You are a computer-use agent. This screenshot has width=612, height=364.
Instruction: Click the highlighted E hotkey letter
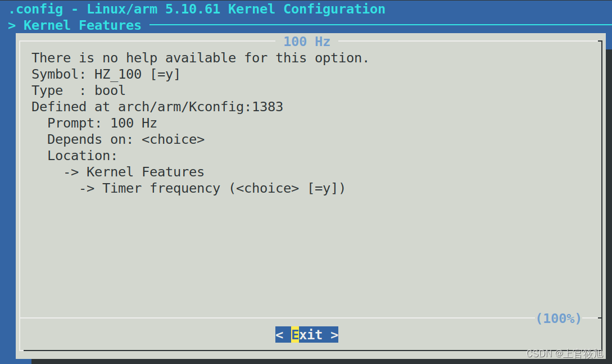295,335
